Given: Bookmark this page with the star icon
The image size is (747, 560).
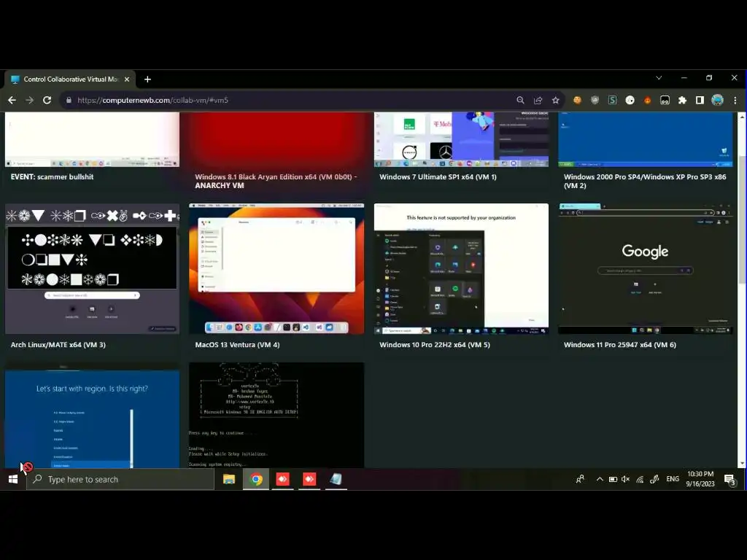Looking at the screenshot, I should [555, 100].
